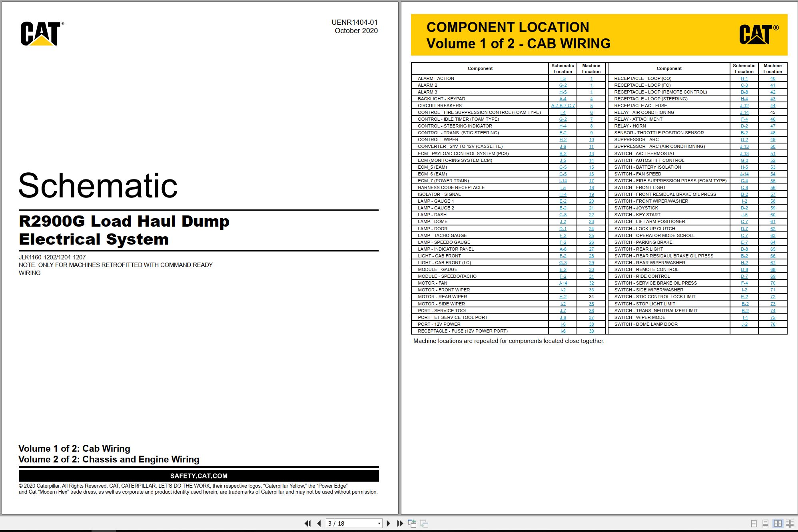The width and height of the screenshot is (798, 532).
Task: Select the 'UENR1404-01' document number text
Action: click(x=354, y=22)
